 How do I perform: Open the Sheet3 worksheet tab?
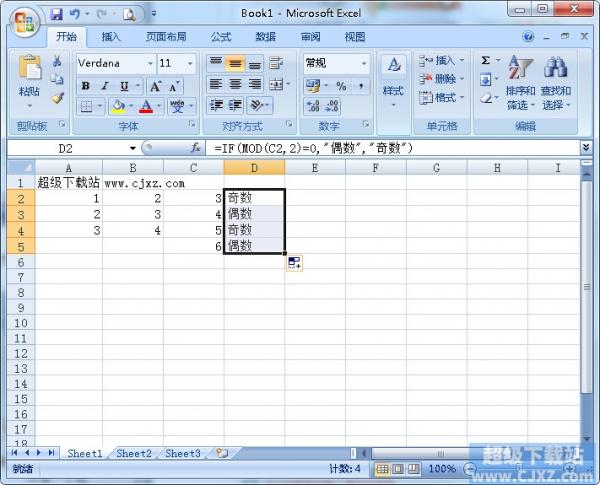(183, 454)
